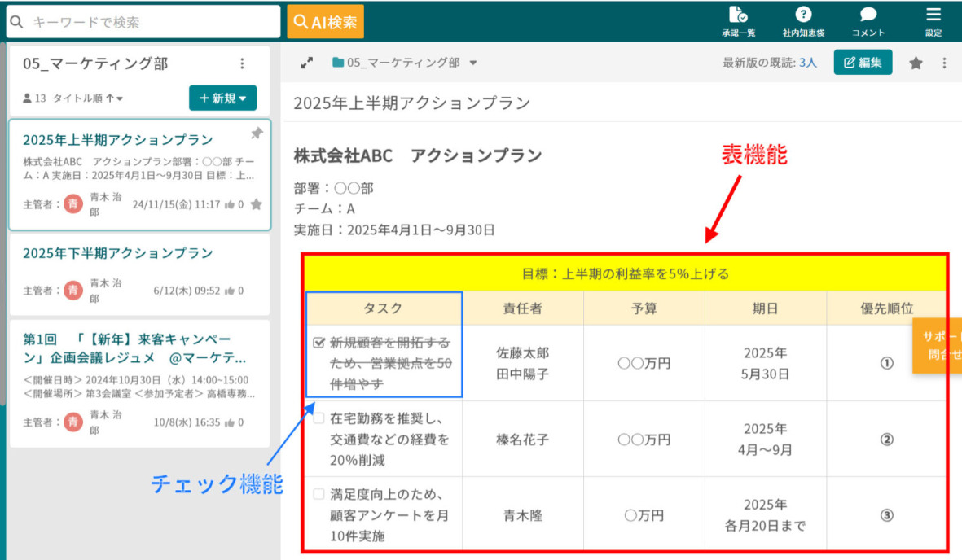
Task: Open the three-dot menu at top right
Action: [943, 62]
